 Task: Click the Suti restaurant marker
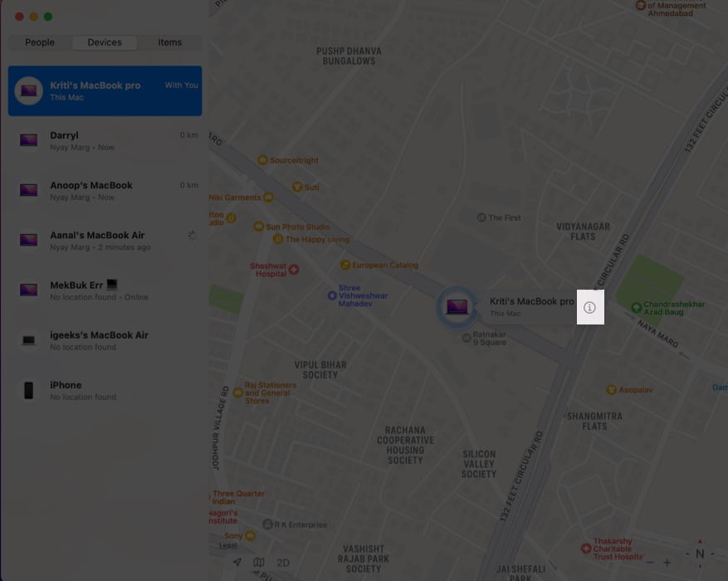pyautogui.click(x=297, y=187)
